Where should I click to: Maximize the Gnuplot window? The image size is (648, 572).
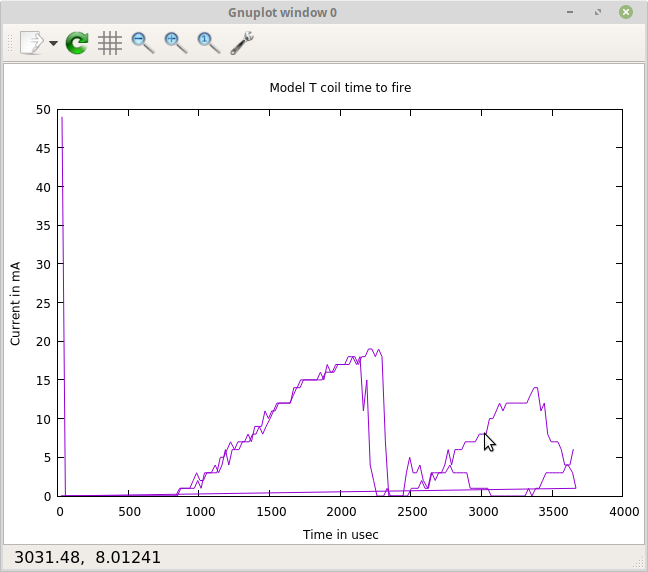point(597,12)
